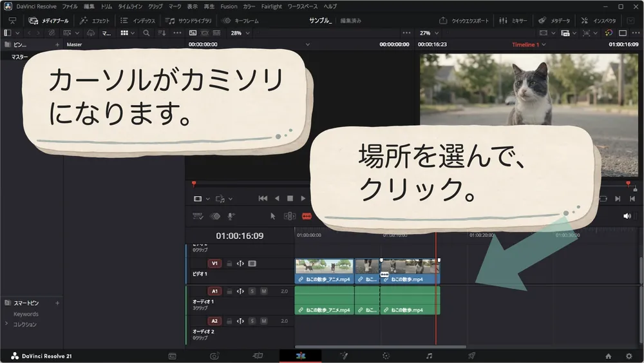The height and width of the screenshot is (363, 644).
Task: Open the import media dropdown arrow
Action: 77,33
